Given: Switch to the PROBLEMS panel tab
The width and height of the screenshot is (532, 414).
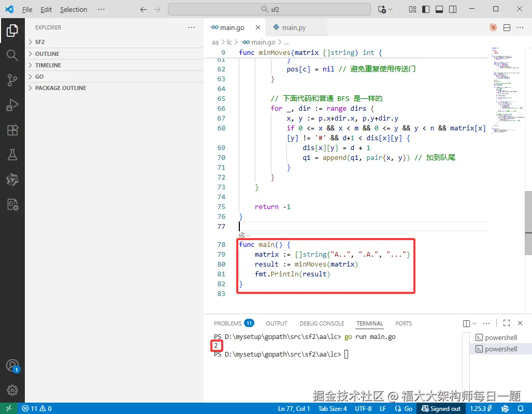Looking at the screenshot, I should (x=234, y=323).
